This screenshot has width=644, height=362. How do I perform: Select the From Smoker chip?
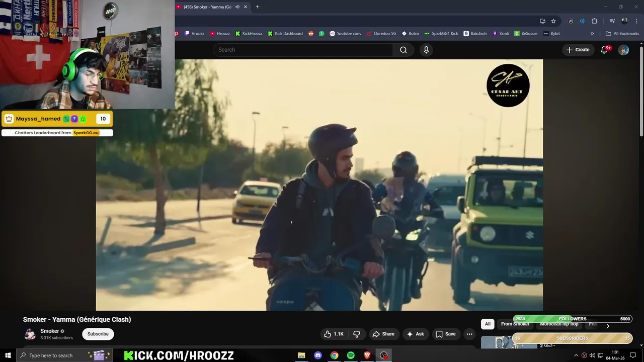pyautogui.click(x=515, y=324)
